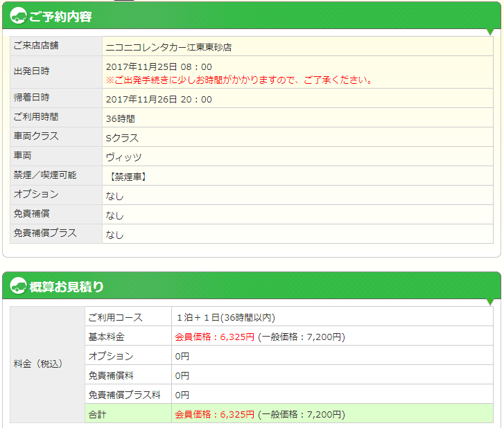
Task: Click vehicle name ヴィッツ
Action: (x=124, y=157)
